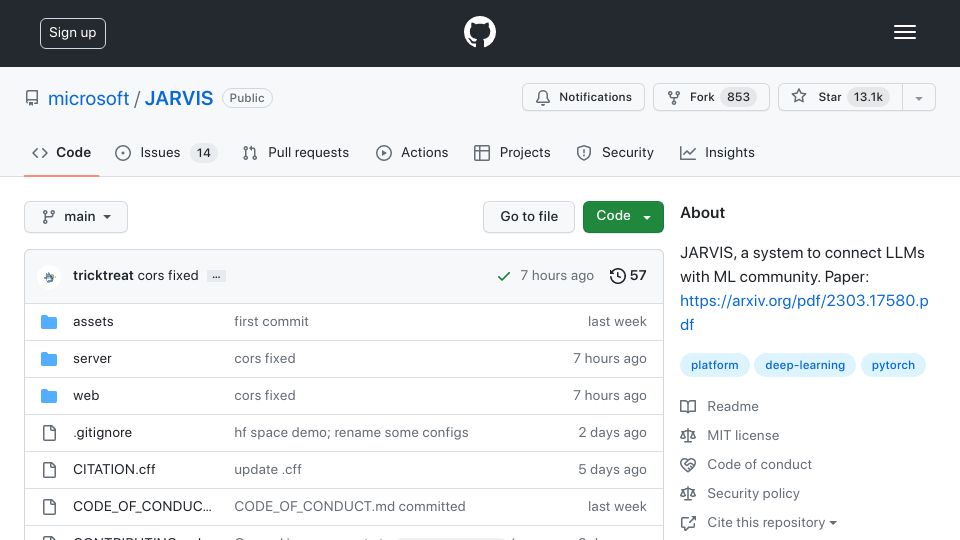Open commit history showing 57 commits
Screen dimensions: 960x540
tap(628, 276)
